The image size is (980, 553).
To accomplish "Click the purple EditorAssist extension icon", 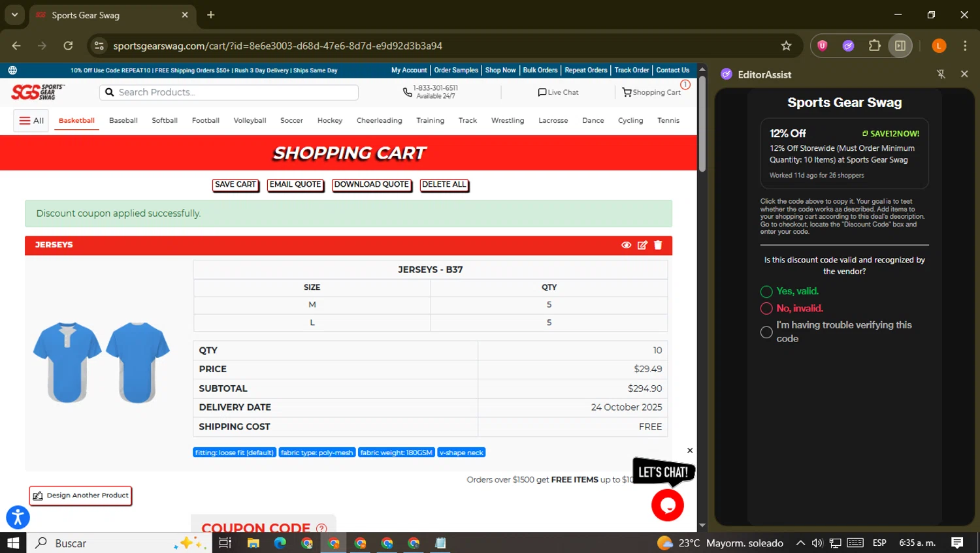I will [x=848, y=46].
